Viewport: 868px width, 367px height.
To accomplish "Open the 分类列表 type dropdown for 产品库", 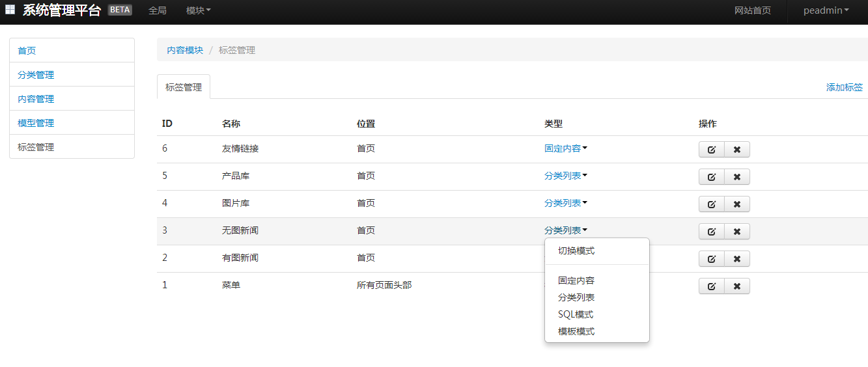I will (x=566, y=176).
